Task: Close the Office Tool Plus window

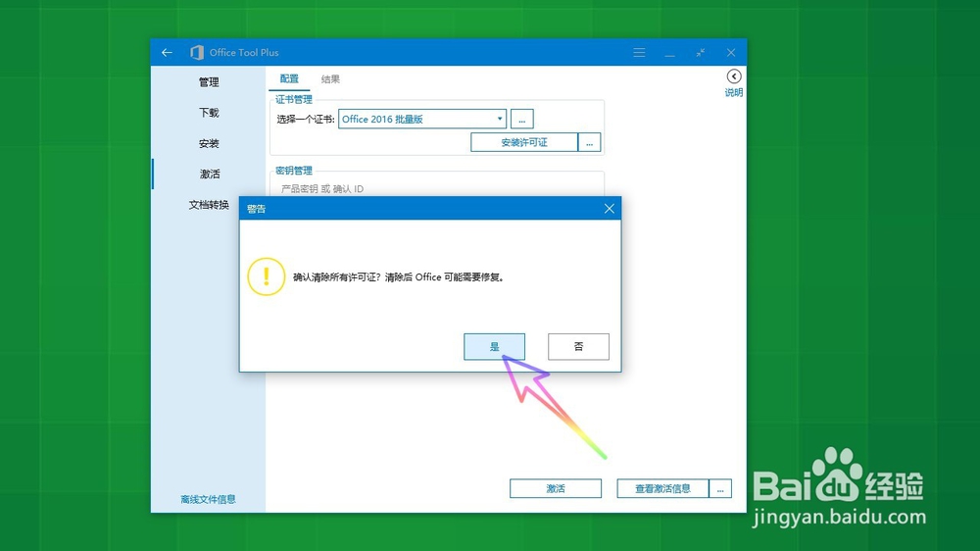Action: 731,53
